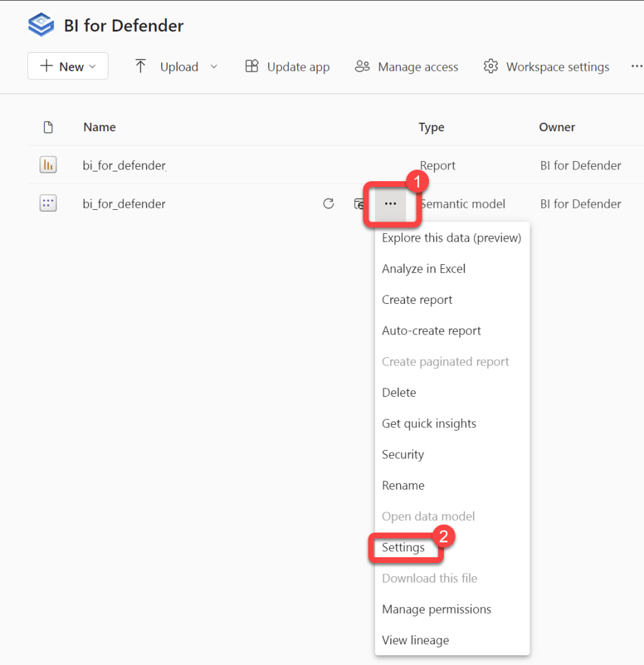Choose View lineage from the menu
The image size is (644, 665).
click(415, 640)
